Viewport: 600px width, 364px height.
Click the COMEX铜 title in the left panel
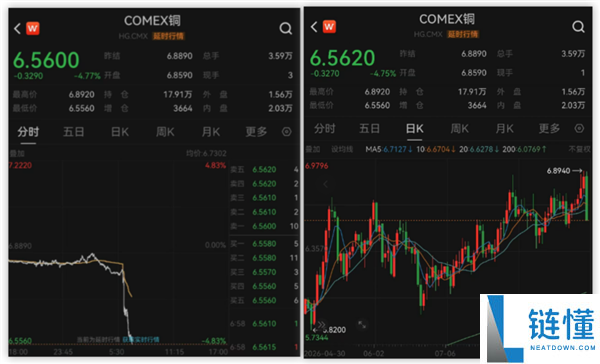[152, 21]
